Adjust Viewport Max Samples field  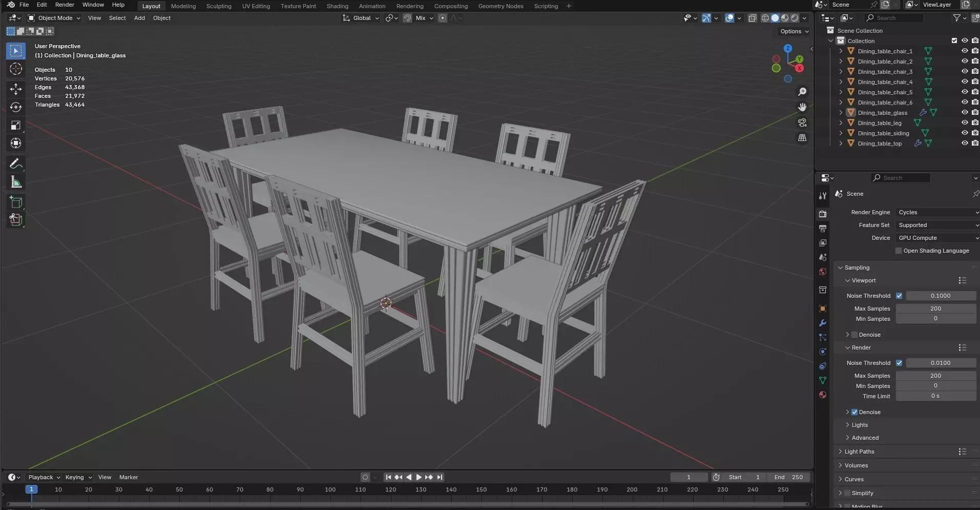coord(936,309)
